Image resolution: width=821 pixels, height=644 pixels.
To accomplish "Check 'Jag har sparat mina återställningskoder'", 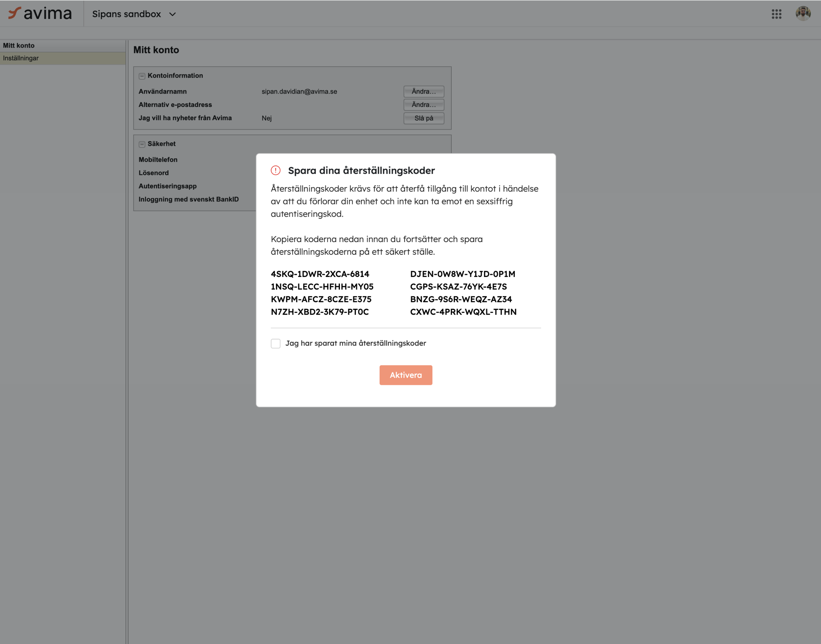I will coord(276,343).
